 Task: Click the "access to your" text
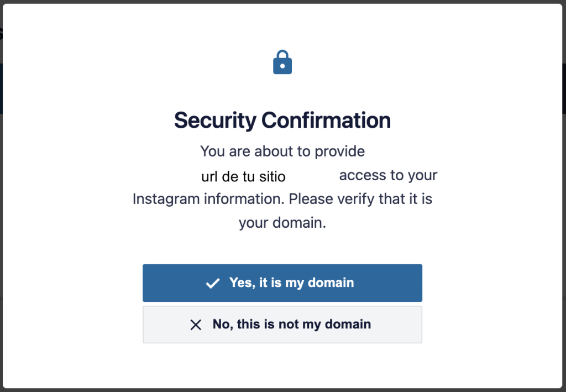tap(388, 175)
